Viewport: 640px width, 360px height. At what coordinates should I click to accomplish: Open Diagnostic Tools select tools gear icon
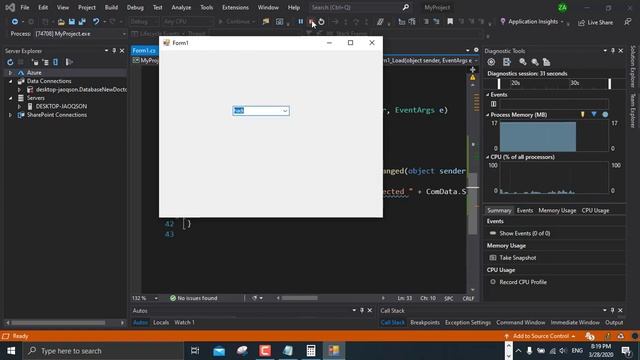click(491, 62)
